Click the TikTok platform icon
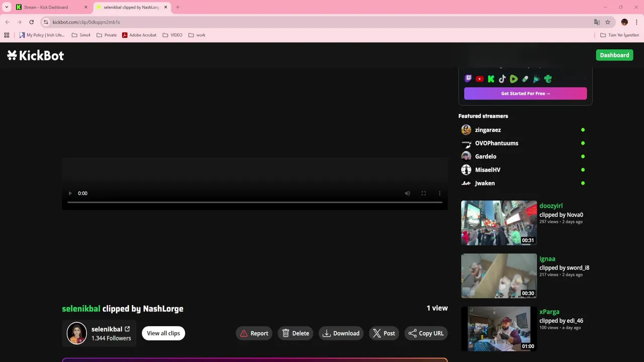644x362 pixels. click(x=502, y=79)
